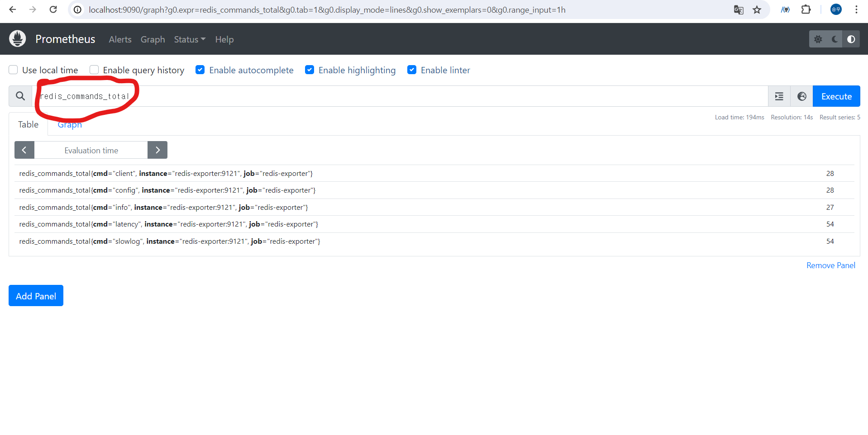The height and width of the screenshot is (435, 868).
Task: Step evaluation time forward
Action: pyautogui.click(x=157, y=150)
